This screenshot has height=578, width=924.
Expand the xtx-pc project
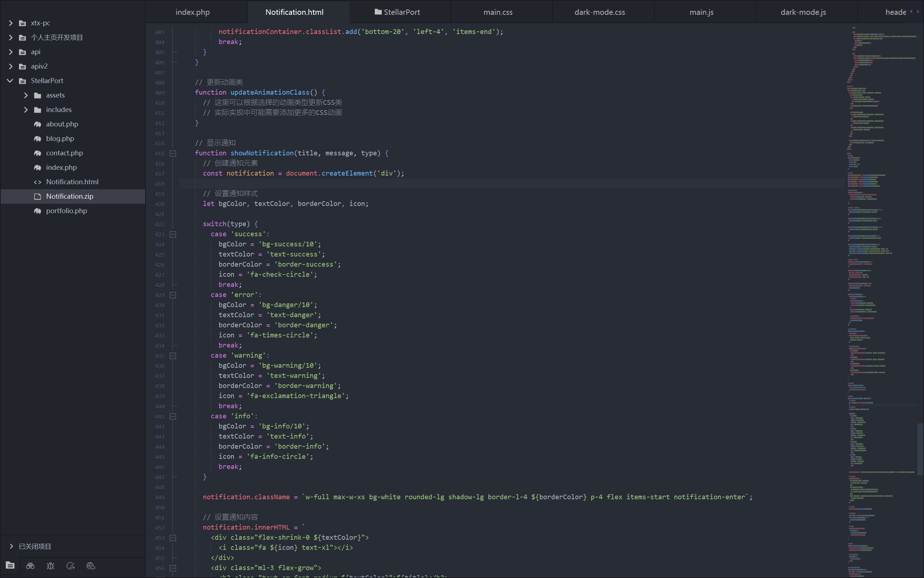[x=11, y=23]
